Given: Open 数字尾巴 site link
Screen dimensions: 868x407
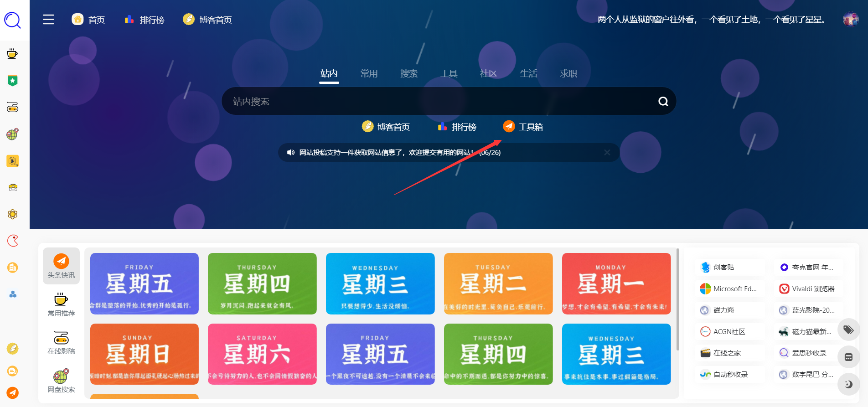Looking at the screenshot, I should (809, 374).
